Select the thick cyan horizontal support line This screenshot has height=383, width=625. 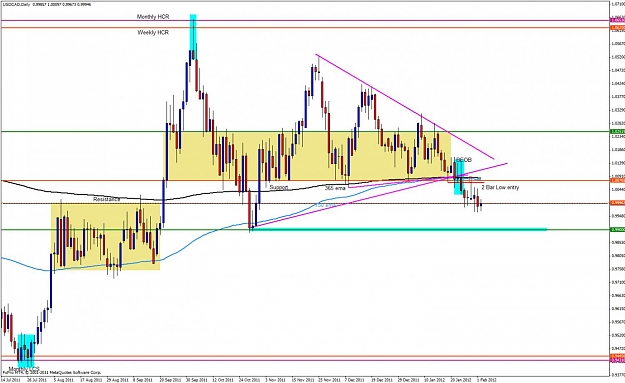399,229
